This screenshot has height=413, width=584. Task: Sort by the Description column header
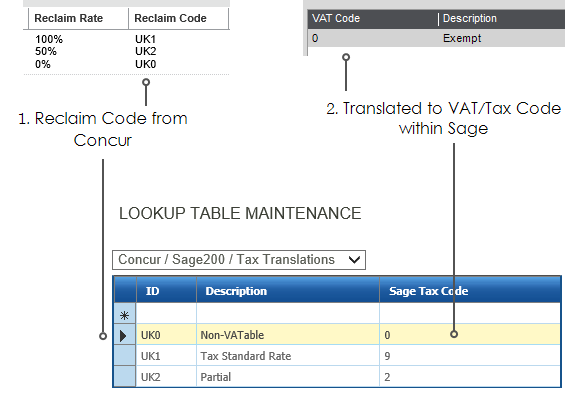[288, 290]
